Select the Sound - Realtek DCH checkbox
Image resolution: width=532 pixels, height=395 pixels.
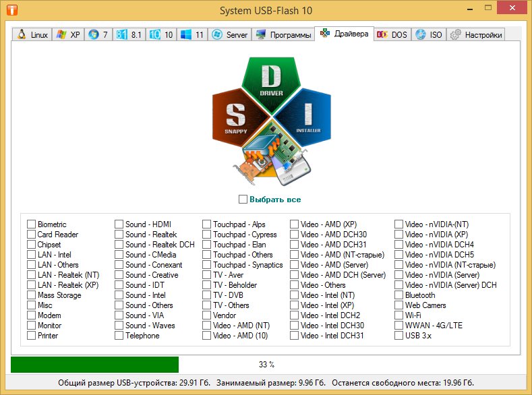pos(119,245)
